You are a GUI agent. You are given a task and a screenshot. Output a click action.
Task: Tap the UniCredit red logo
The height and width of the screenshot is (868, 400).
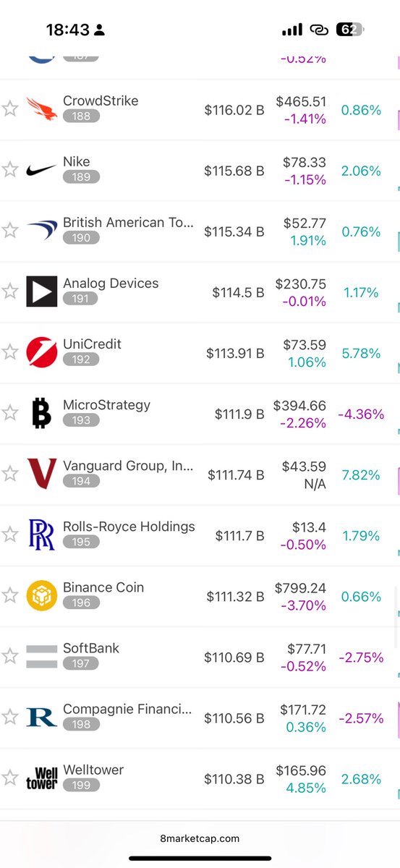click(41, 352)
